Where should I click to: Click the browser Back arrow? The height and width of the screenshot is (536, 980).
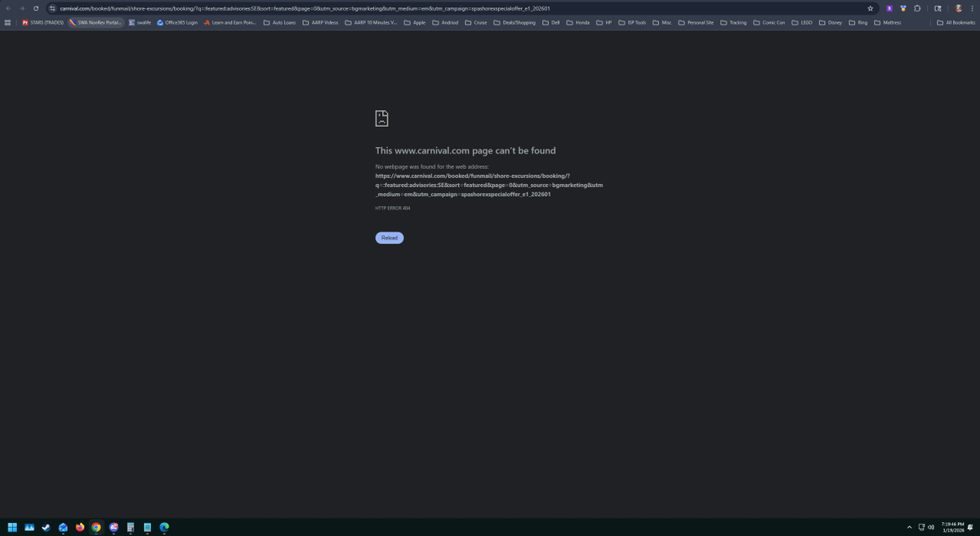[x=8, y=8]
